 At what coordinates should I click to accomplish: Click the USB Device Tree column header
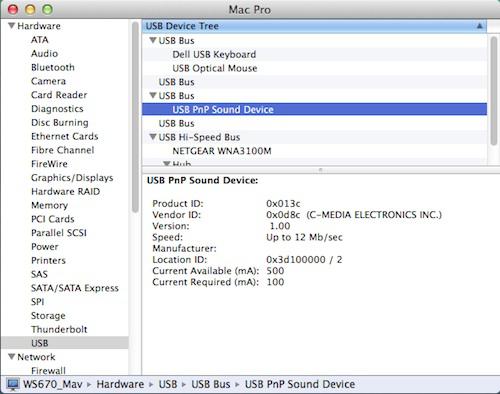coord(314,26)
